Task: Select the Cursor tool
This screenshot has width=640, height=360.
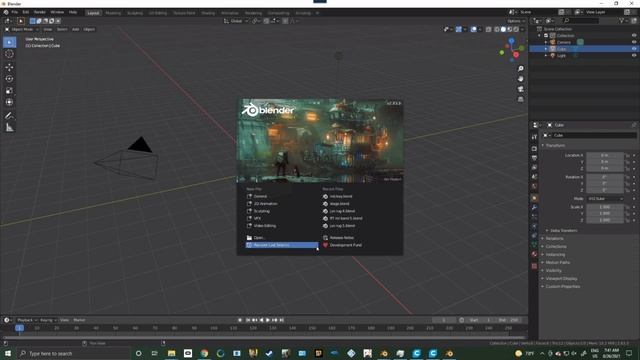Action: coord(9,54)
